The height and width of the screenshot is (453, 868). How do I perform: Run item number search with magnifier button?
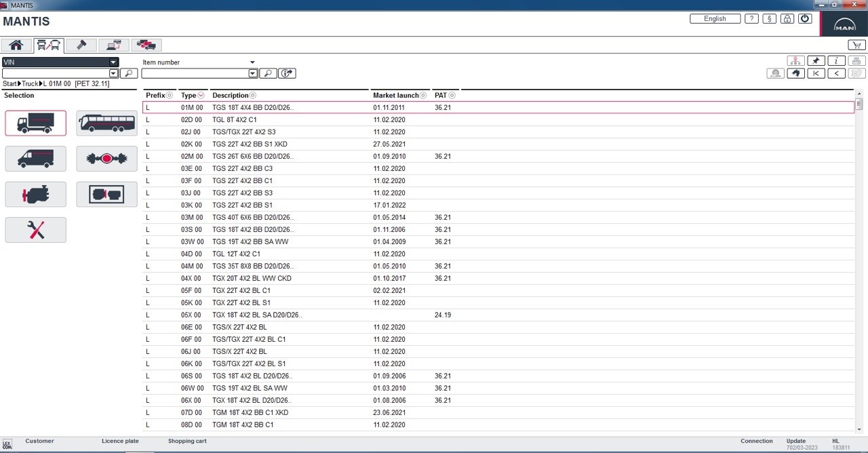pyautogui.click(x=268, y=73)
